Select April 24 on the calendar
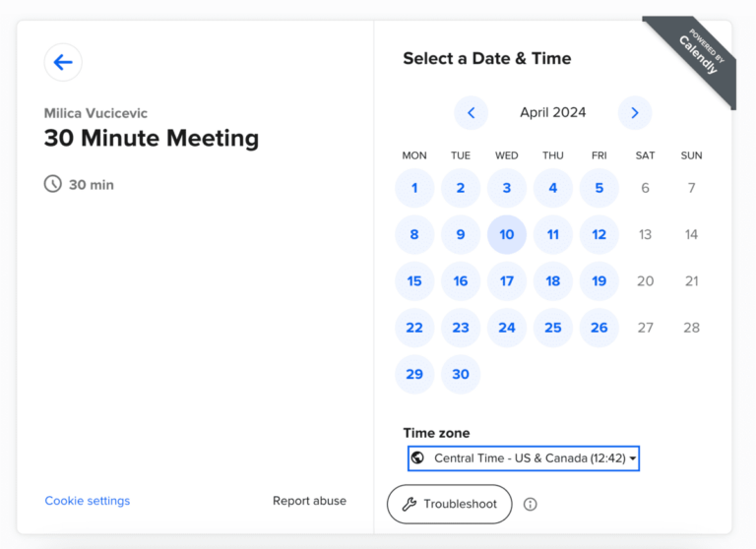Screen dimensions: 756x549 (x=507, y=328)
